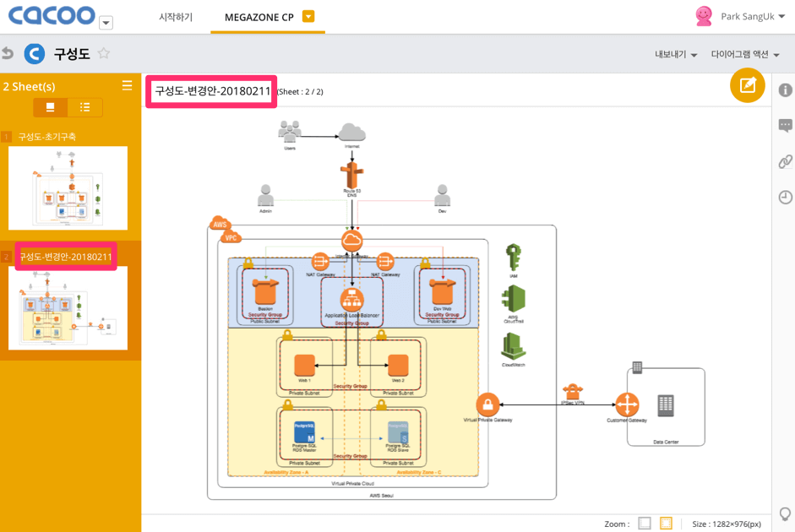The image size is (795, 532).
Task: Expand the 다이어그램 액션 dropdown
Action: pyautogui.click(x=744, y=55)
